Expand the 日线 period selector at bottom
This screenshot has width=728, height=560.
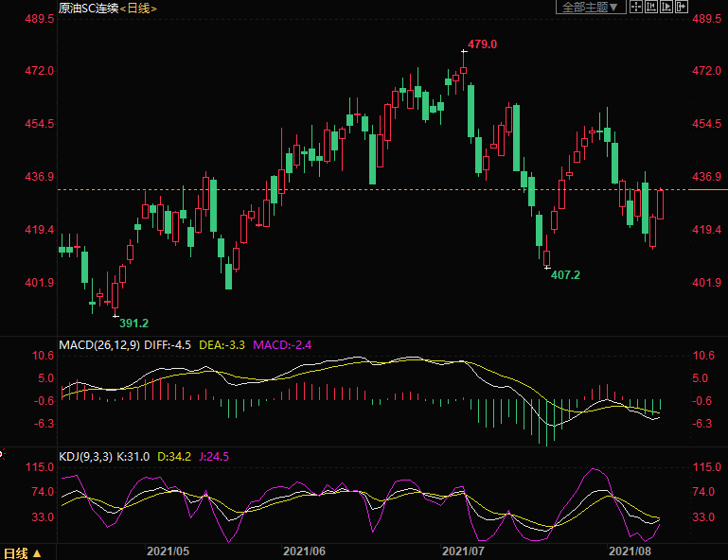pos(23,553)
